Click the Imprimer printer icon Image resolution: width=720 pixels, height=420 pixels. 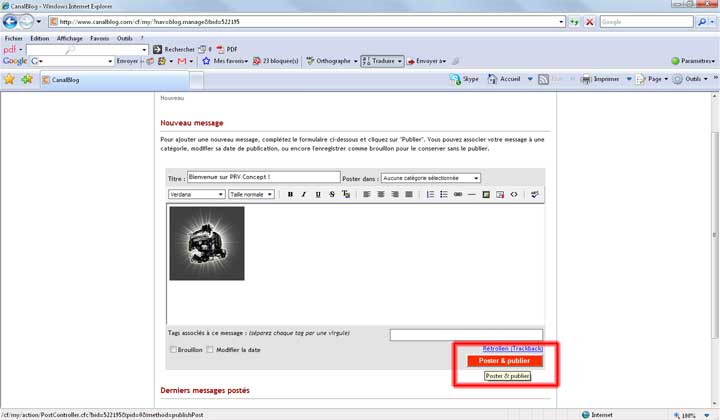[586, 79]
